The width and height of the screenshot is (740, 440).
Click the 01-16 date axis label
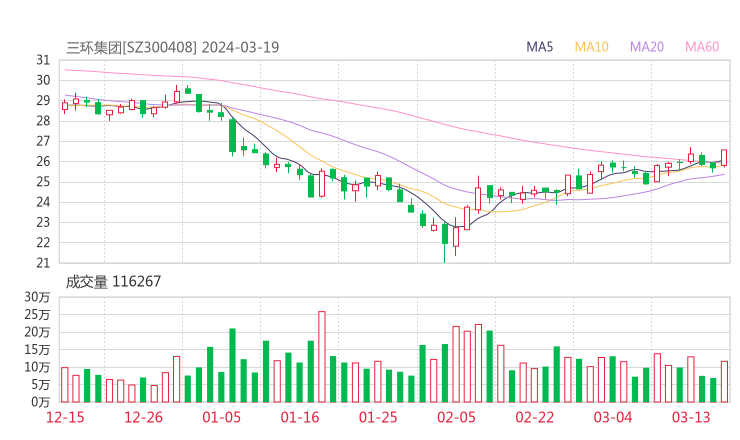[300, 417]
